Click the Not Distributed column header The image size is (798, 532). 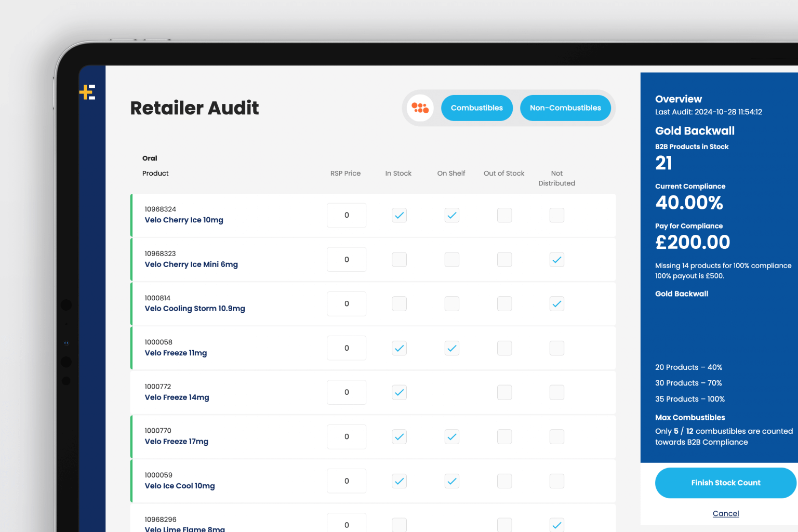(557, 178)
